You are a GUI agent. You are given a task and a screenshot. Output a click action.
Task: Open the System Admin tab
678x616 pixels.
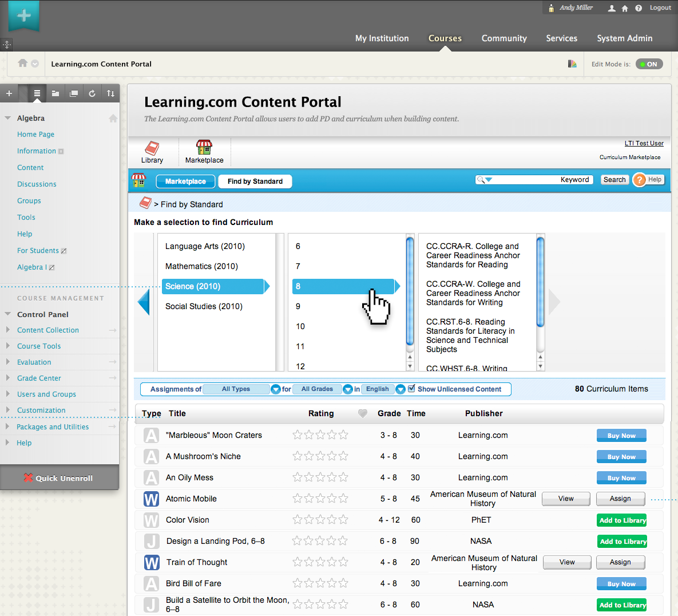(624, 38)
